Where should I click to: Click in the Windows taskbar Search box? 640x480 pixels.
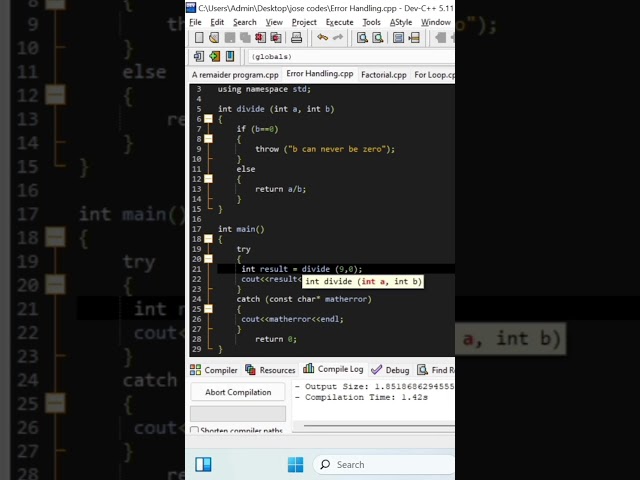coord(384,464)
